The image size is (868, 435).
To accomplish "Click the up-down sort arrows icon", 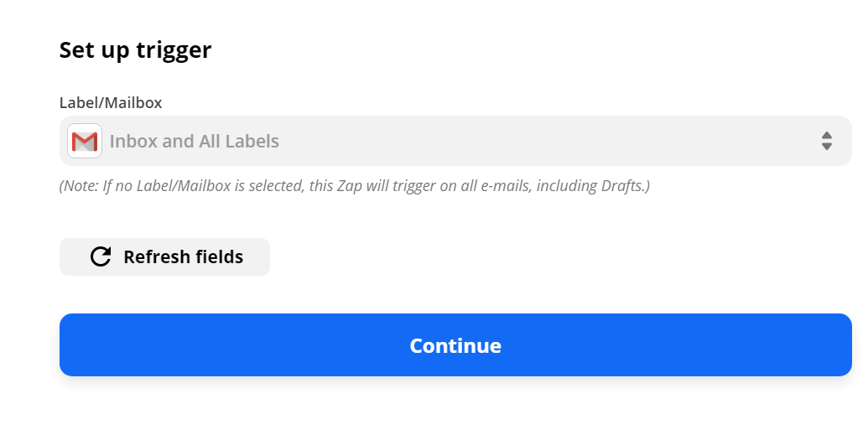I will click(x=826, y=141).
